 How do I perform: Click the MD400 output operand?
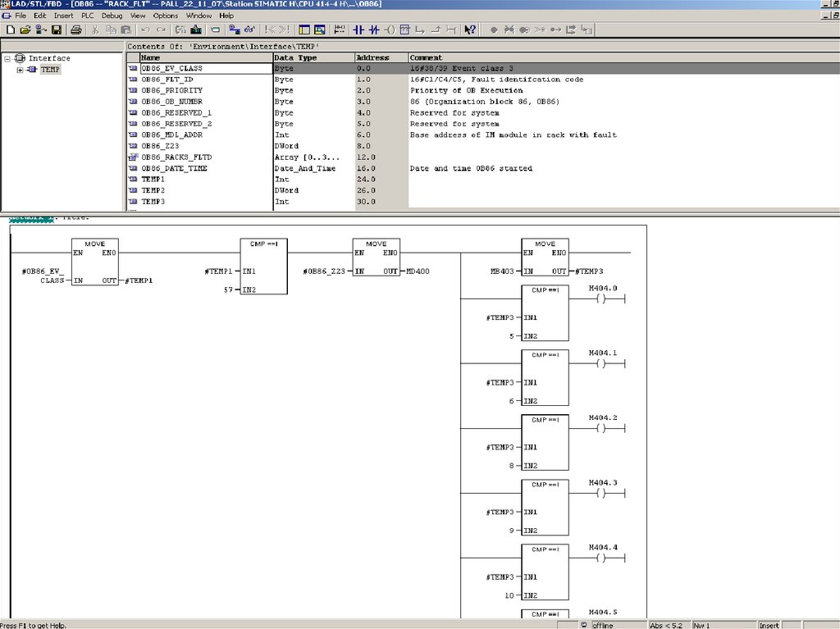pos(418,271)
